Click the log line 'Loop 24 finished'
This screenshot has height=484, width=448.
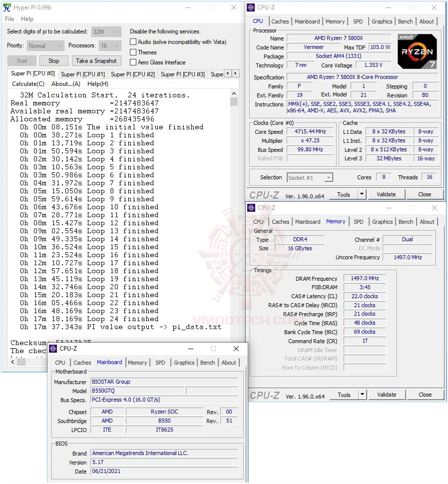[x=123, y=319]
